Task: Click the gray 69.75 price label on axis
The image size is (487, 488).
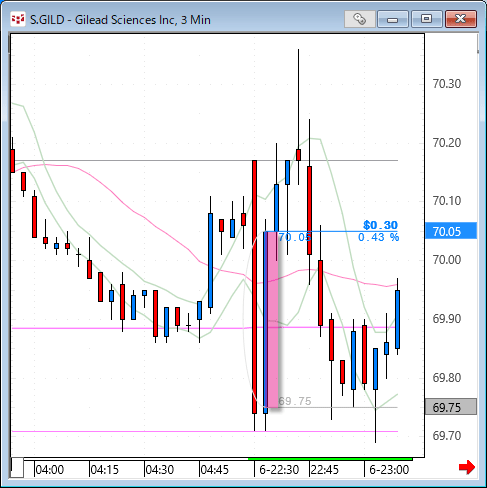Action: point(451,407)
